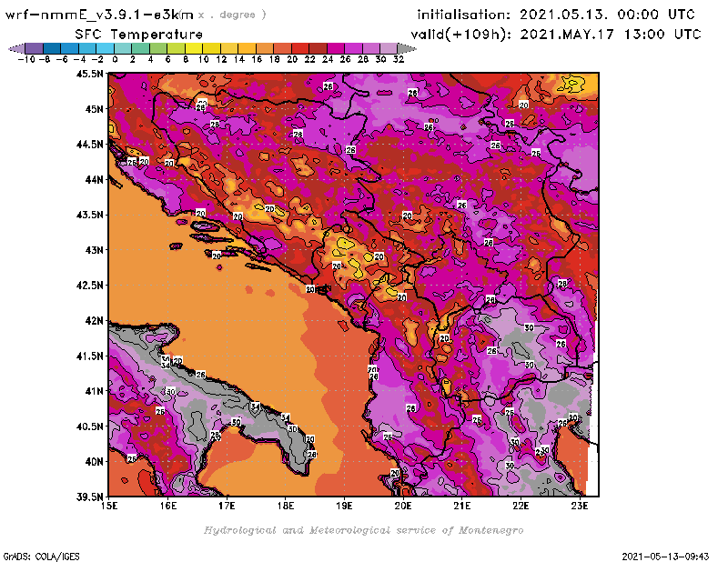The width and height of the screenshot is (728, 562).
Task: Click the 'GrADS: COLA/IGES' credit text
Action: (41, 557)
